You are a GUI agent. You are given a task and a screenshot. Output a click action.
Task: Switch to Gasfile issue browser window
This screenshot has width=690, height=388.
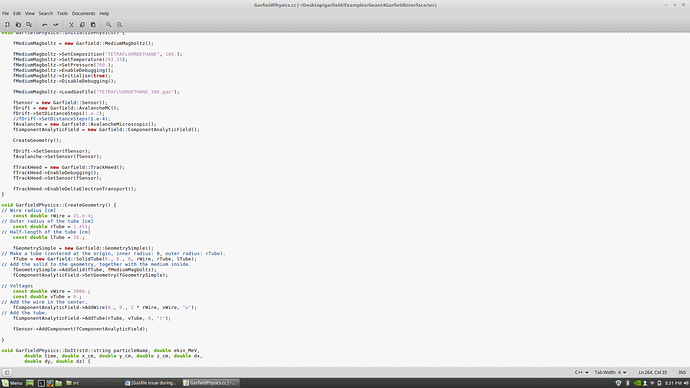[x=151, y=383]
